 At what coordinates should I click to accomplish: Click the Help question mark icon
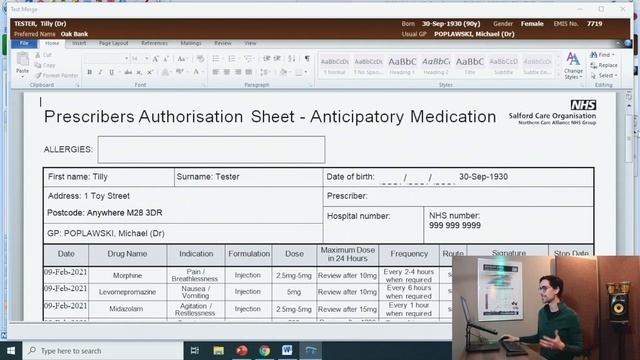click(x=628, y=43)
